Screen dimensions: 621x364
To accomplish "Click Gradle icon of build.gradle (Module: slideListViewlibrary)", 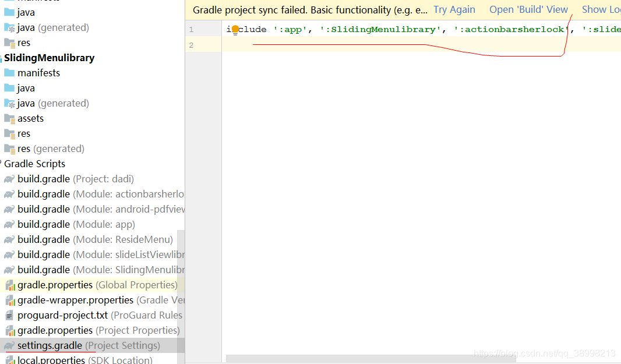I will pos(9,255).
